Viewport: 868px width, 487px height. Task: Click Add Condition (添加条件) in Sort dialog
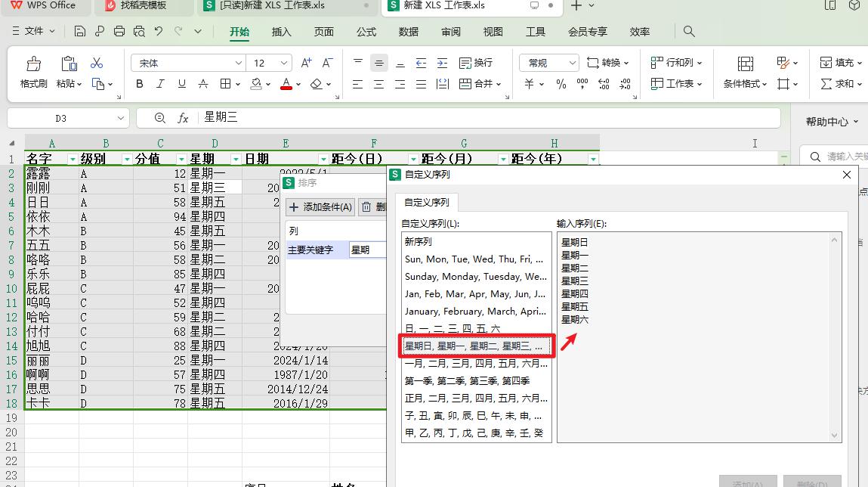pos(321,207)
